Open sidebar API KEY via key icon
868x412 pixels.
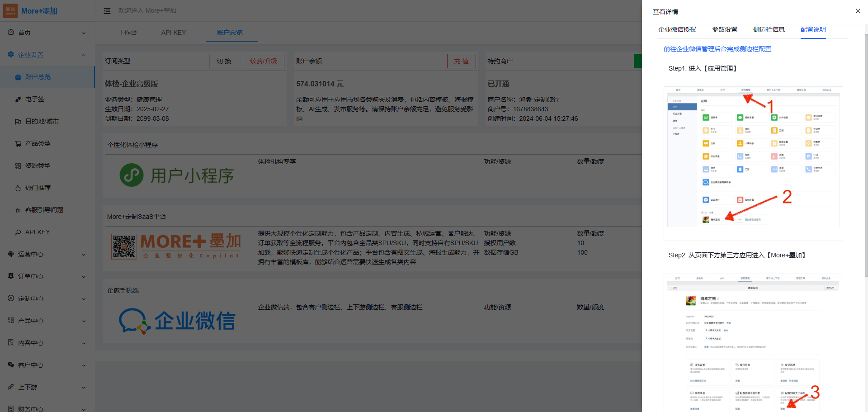(18, 232)
